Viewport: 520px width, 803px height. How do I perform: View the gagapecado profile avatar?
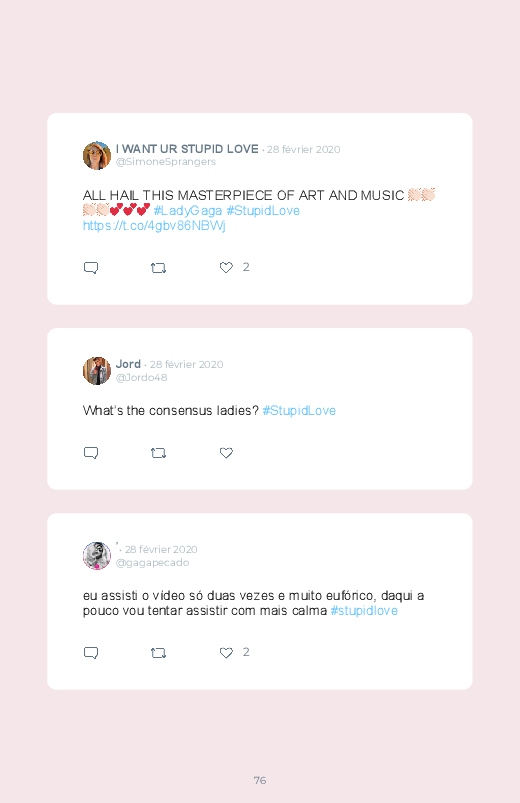[x=97, y=556]
